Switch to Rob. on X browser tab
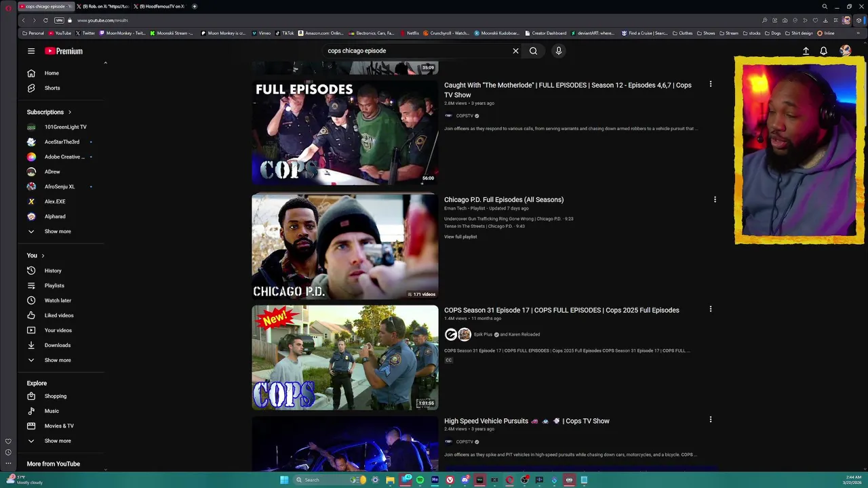868x488 pixels. point(102,6)
